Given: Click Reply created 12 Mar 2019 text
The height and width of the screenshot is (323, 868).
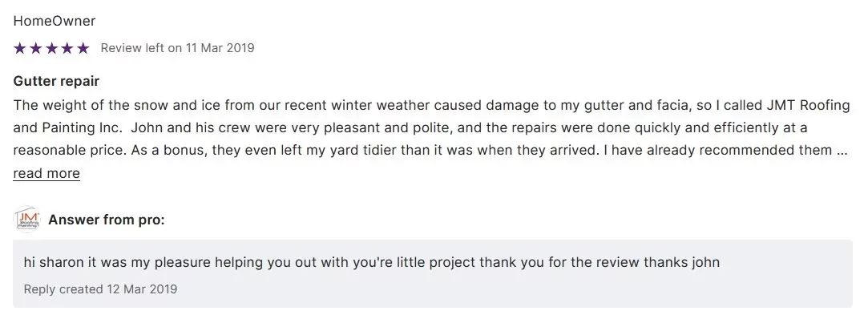Looking at the screenshot, I should pyautogui.click(x=100, y=289).
